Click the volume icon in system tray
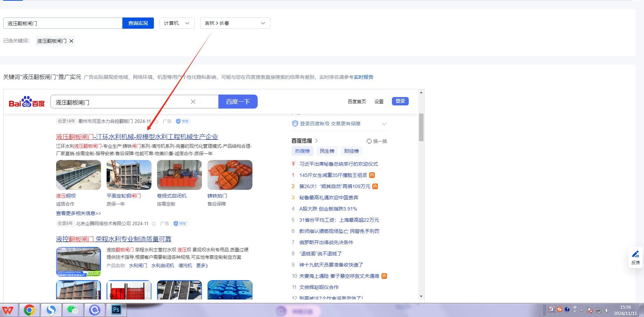The width and height of the screenshot is (644, 317). (x=607, y=310)
